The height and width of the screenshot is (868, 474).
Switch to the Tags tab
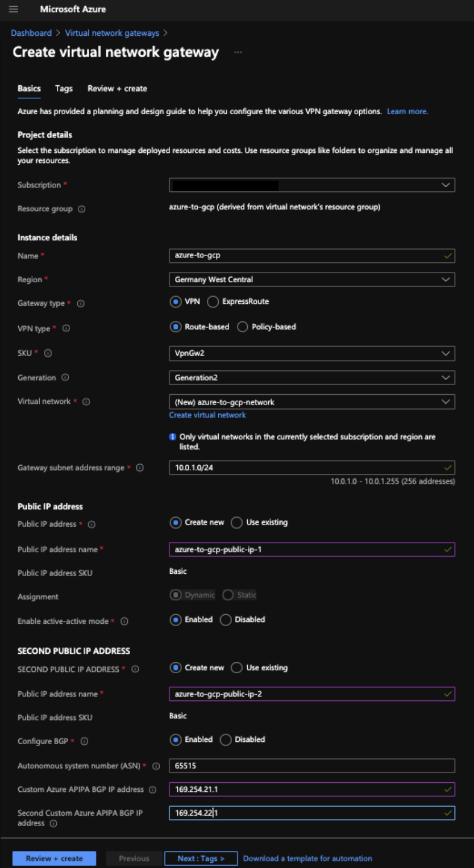pyautogui.click(x=64, y=89)
